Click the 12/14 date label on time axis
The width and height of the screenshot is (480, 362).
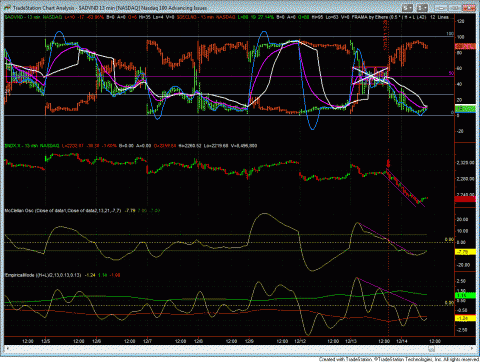pos(402,341)
